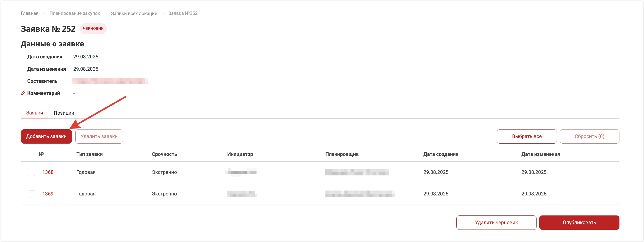
Task: Click the pencil icon next to Комментарий
Action: (x=23, y=93)
